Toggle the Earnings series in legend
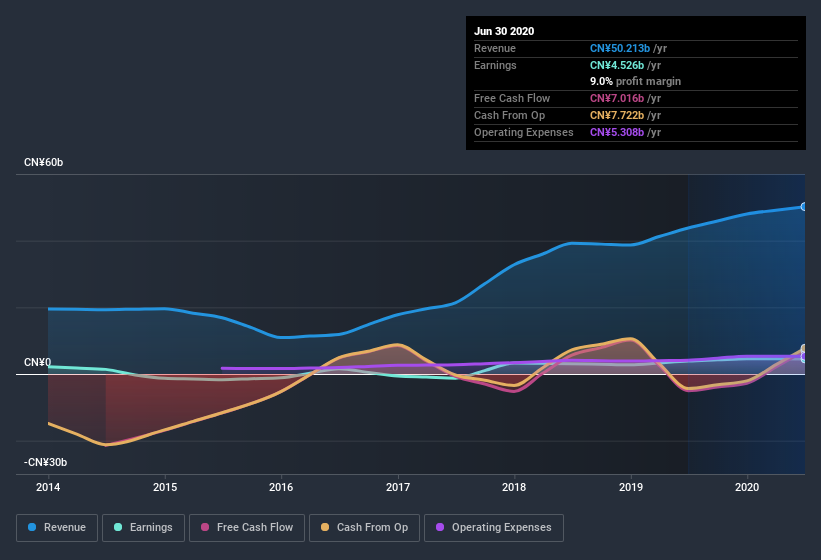The height and width of the screenshot is (560, 821). coord(142,527)
